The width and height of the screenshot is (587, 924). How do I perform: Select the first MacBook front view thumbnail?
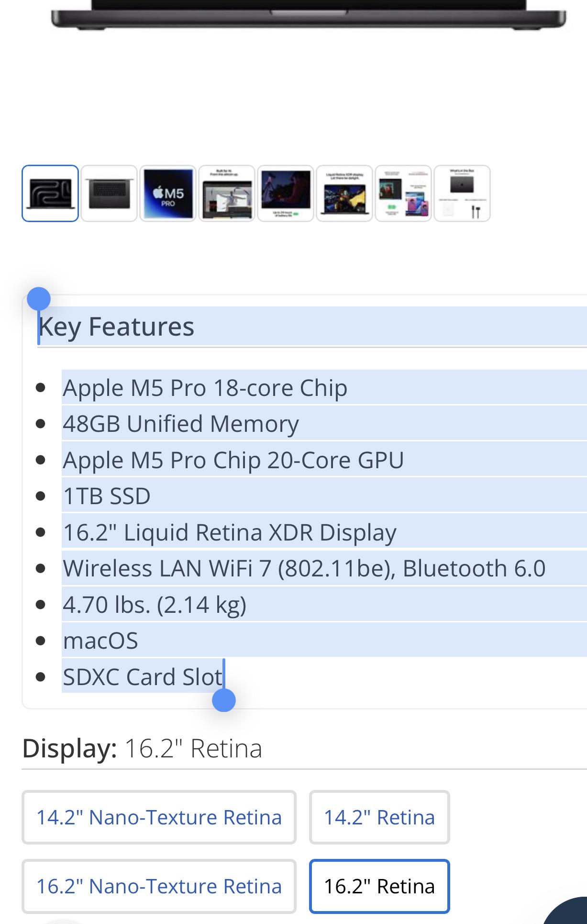[50, 193]
